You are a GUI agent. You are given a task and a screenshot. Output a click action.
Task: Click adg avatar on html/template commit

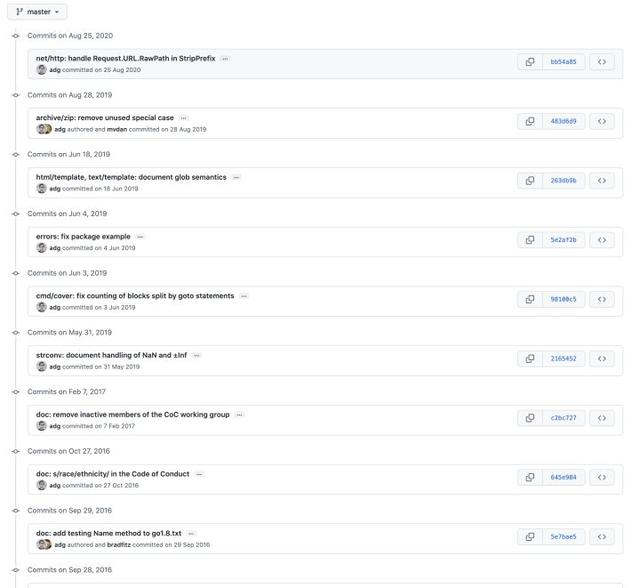pyautogui.click(x=41, y=189)
